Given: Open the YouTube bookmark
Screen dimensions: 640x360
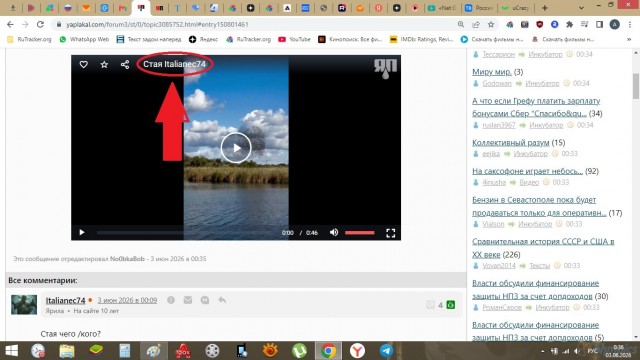Looking at the screenshot, I should [x=294, y=39].
